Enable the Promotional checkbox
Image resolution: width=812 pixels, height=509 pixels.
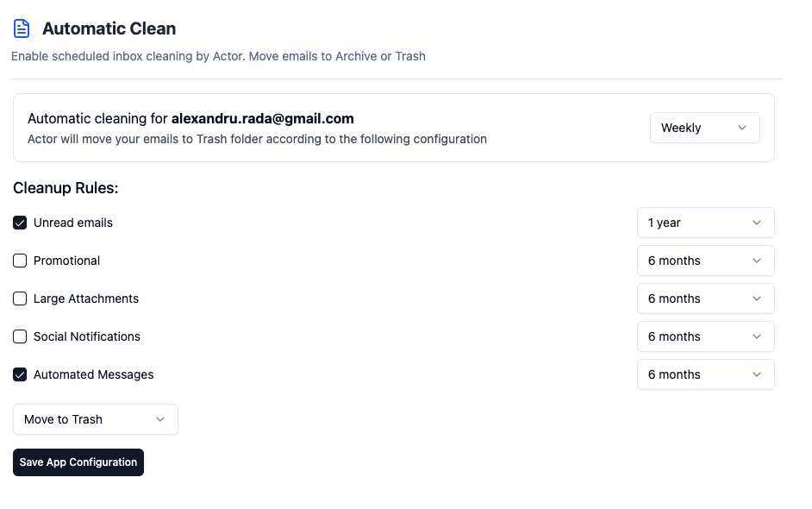[x=20, y=261]
